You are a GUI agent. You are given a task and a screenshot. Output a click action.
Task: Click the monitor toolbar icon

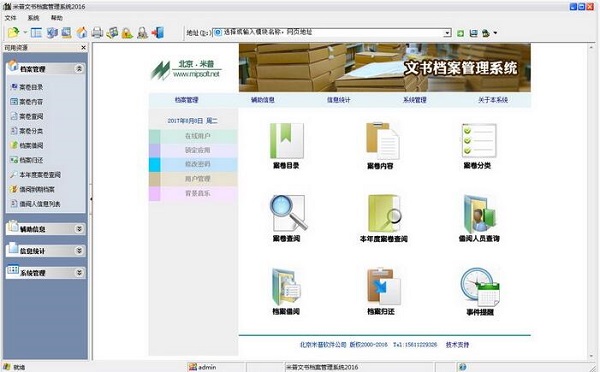[67, 33]
